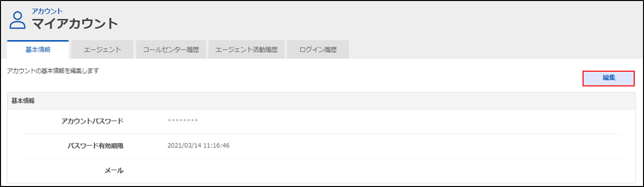Switch to the エージェント tab
The height and width of the screenshot is (187, 644).
[x=102, y=50]
